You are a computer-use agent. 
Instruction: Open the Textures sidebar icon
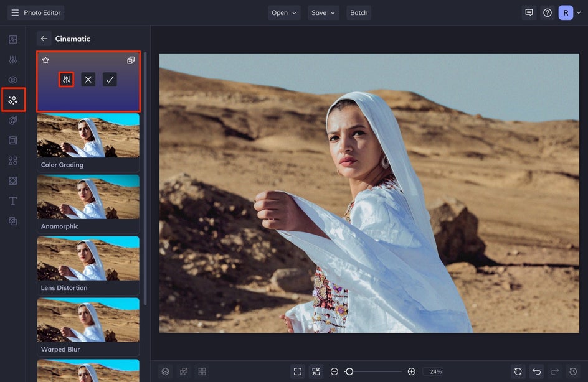tap(12, 181)
